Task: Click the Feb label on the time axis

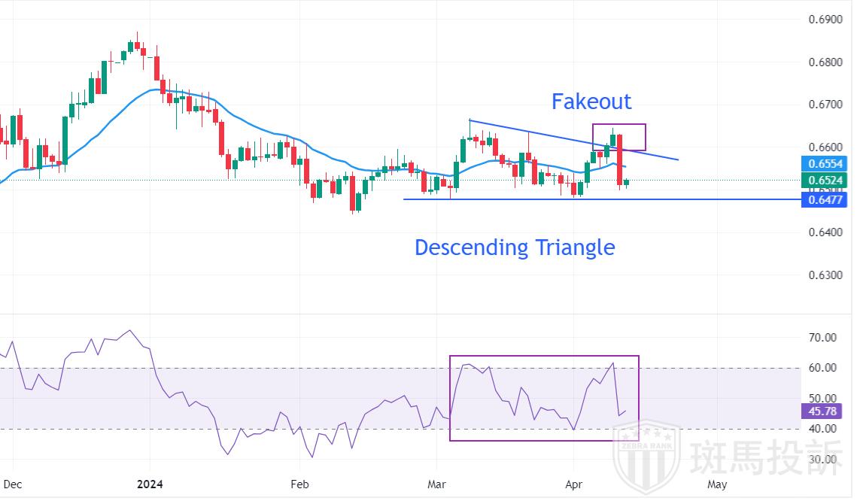Action: tap(299, 484)
